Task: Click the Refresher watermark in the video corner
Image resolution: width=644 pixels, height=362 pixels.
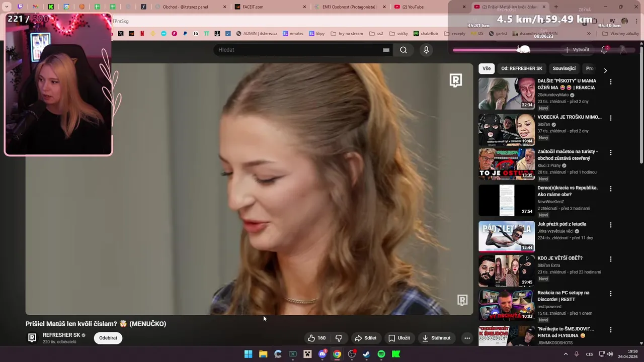Action: [462, 300]
